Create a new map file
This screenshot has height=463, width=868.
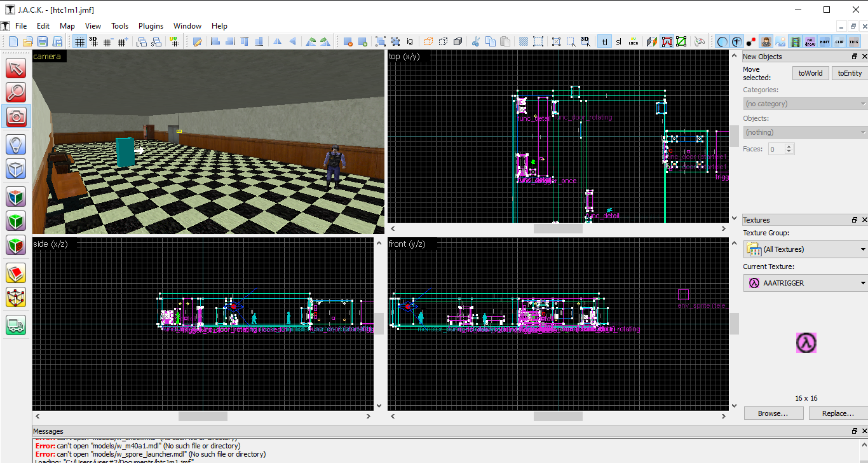[x=13, y=41]
